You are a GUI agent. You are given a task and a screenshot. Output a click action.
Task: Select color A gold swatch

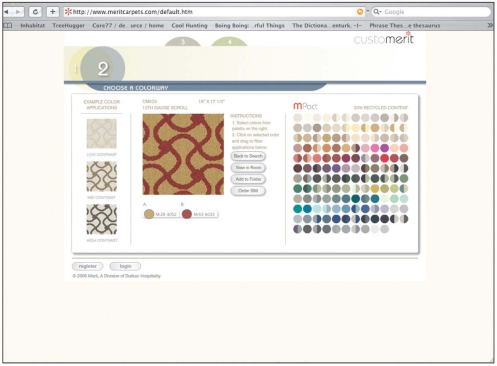(x=149, y=214)
